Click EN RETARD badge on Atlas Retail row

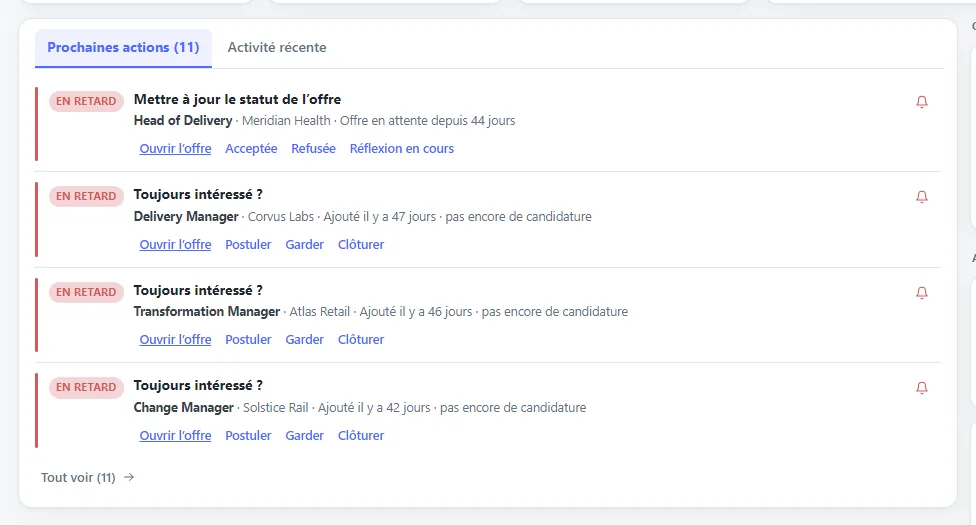(86, 292)
